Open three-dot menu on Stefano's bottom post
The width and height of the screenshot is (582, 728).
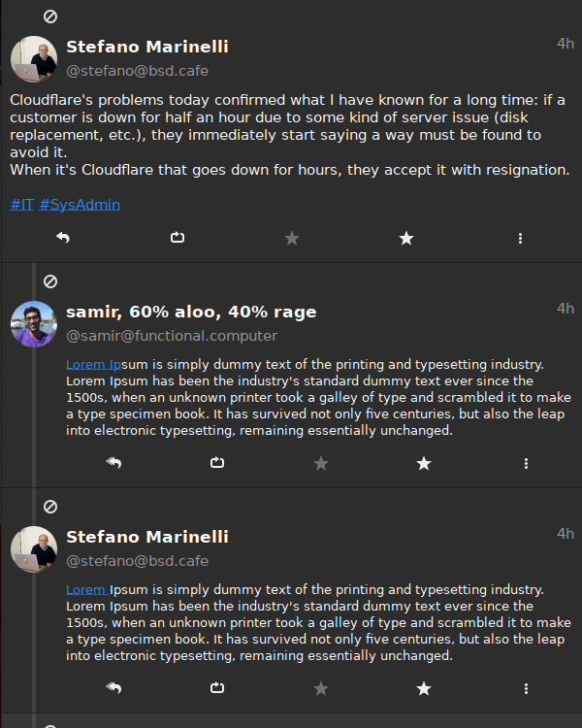point(526,688)
